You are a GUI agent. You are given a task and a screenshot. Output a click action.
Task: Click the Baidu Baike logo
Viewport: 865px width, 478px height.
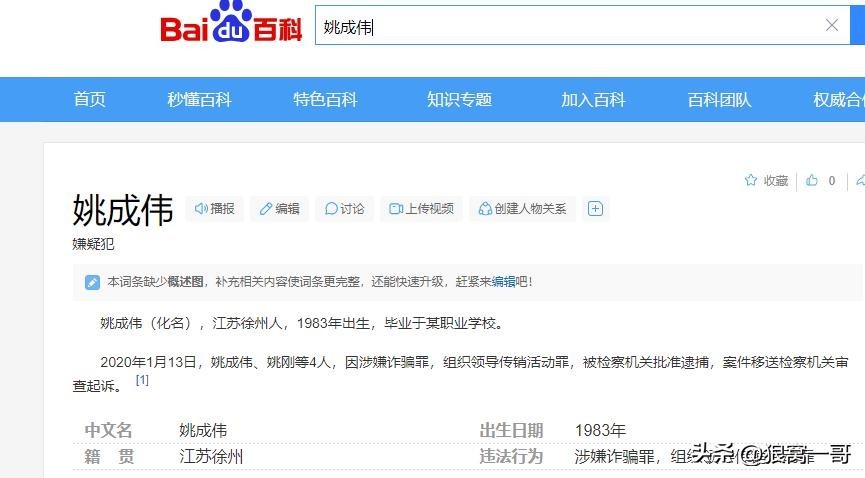pyautogui.click(x=230, y=26)
